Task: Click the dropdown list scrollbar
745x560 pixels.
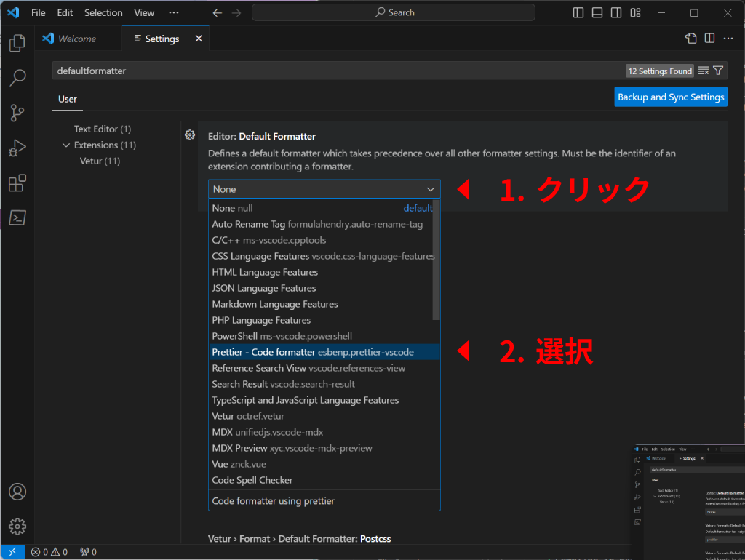Action: tap(437, 260)
